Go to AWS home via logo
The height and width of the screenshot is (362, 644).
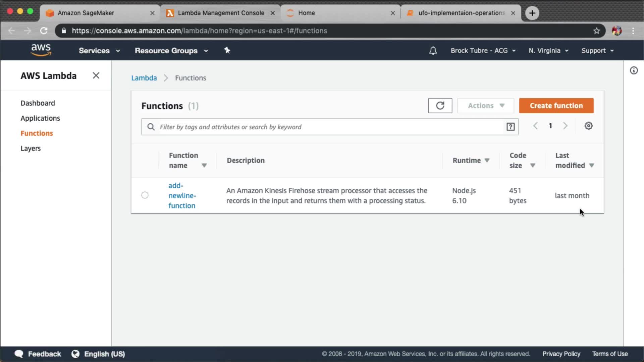coord(41,50)
